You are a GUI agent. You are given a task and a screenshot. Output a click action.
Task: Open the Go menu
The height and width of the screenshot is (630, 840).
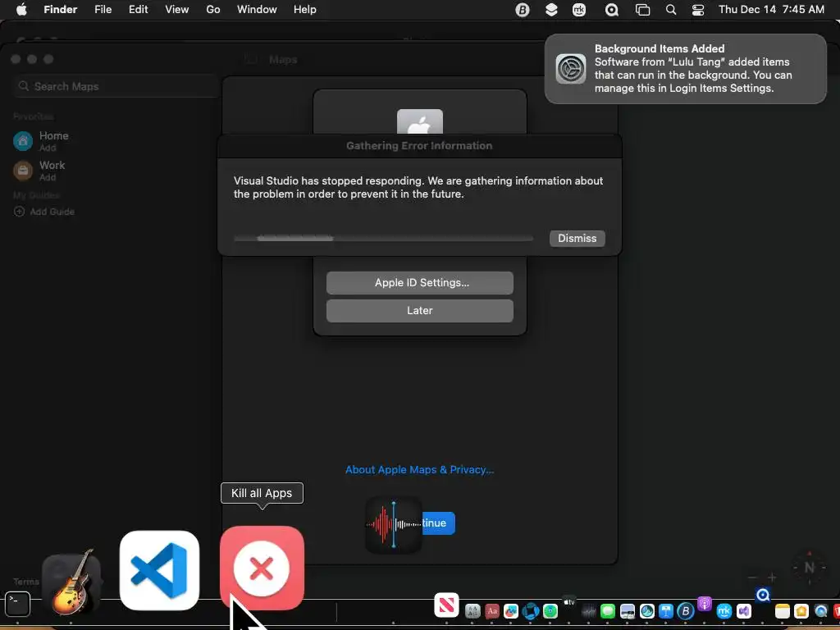tap(213, 10)
